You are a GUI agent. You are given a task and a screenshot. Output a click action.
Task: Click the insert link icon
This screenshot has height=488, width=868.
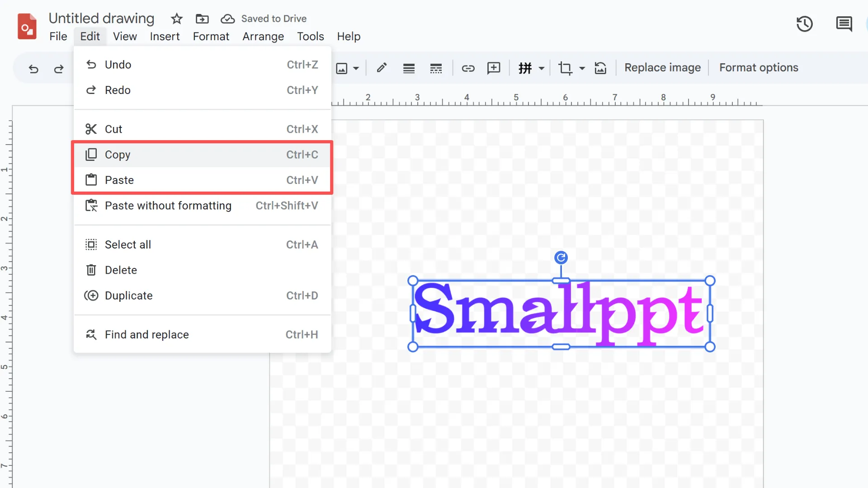468,68
